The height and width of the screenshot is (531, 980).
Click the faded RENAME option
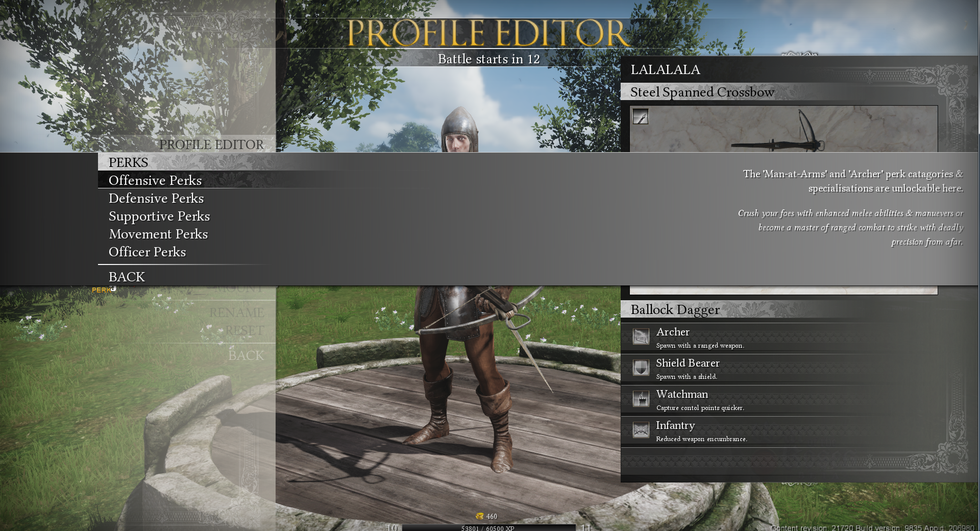(236, 312)
